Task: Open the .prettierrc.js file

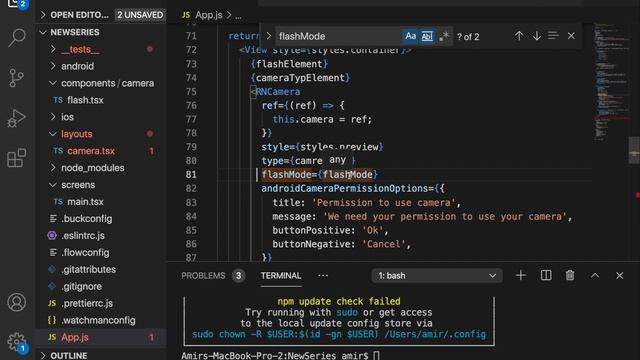Action: click(102, 303)
